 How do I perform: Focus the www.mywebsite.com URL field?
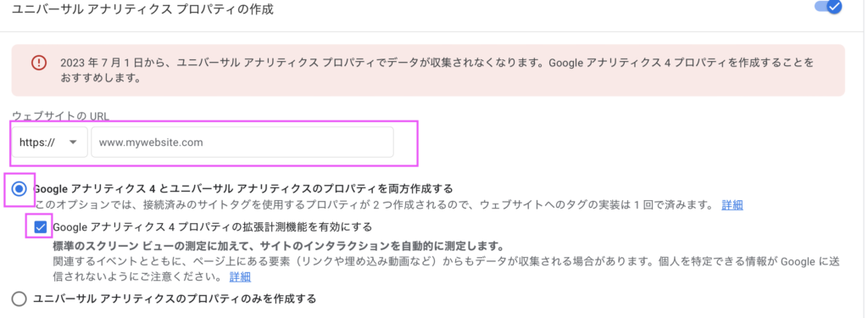pyautogui.click(x=242, y=142)
